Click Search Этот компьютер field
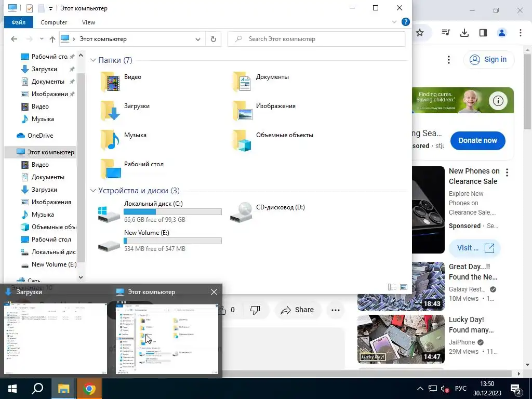 click(316, 39)
